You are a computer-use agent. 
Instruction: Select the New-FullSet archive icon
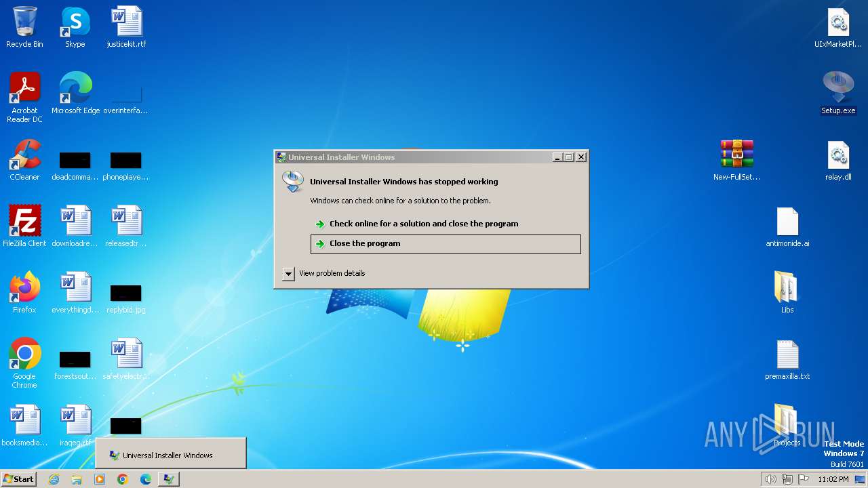coord(736,160)
